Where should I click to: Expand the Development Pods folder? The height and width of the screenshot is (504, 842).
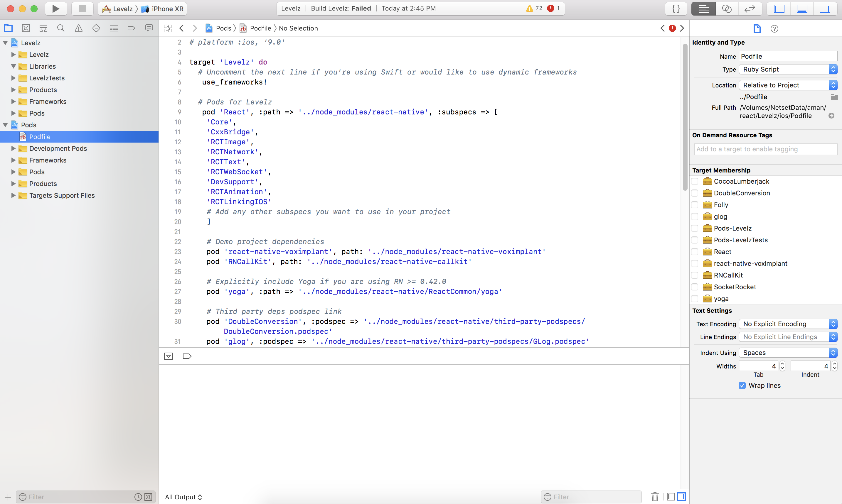tap(13, 148)
